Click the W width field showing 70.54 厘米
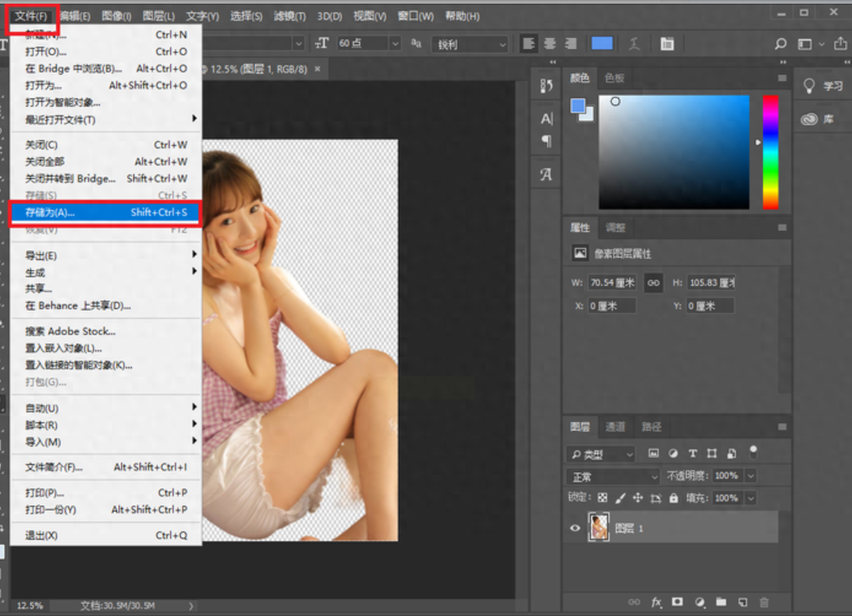Screen dimensions: 852x616 click(612, 283)
